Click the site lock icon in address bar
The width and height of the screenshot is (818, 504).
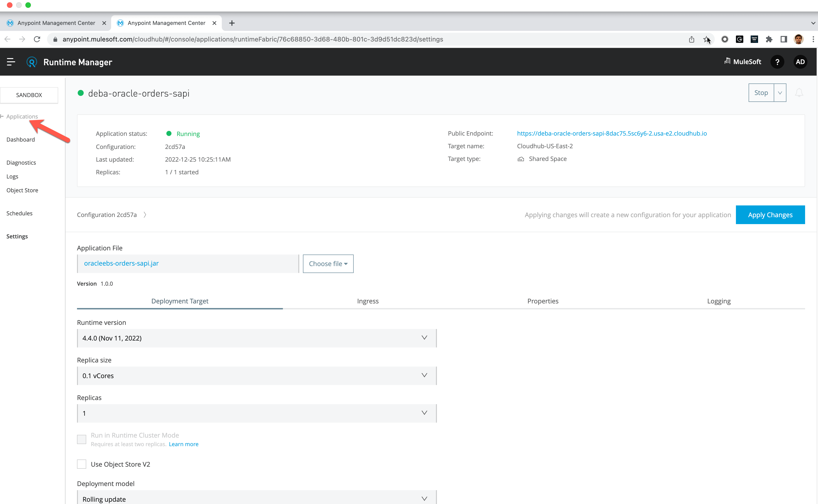[x=55, y=39]
